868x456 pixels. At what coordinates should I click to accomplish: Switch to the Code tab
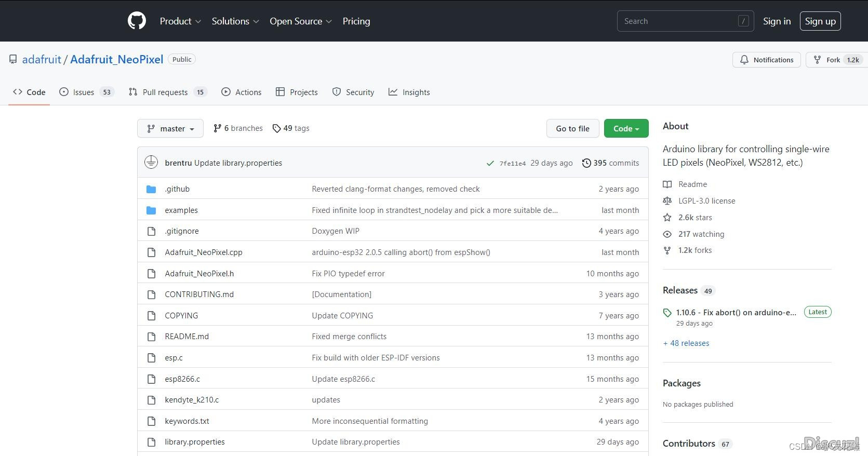click(29, 92)
